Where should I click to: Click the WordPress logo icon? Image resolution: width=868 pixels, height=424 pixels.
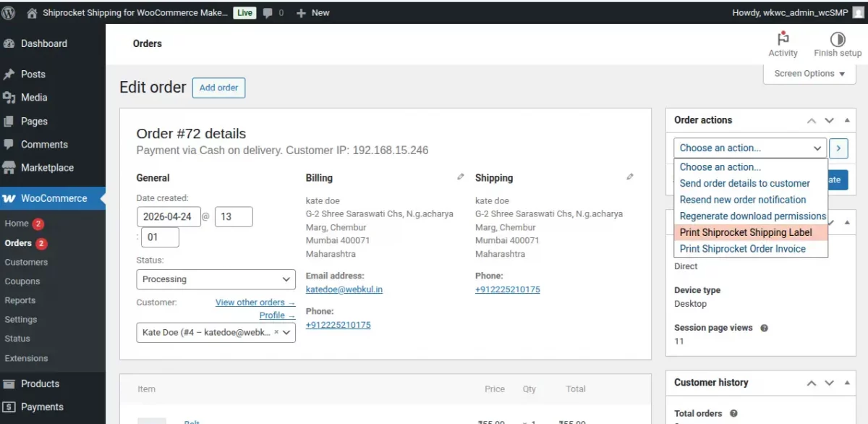coord(9,13)
